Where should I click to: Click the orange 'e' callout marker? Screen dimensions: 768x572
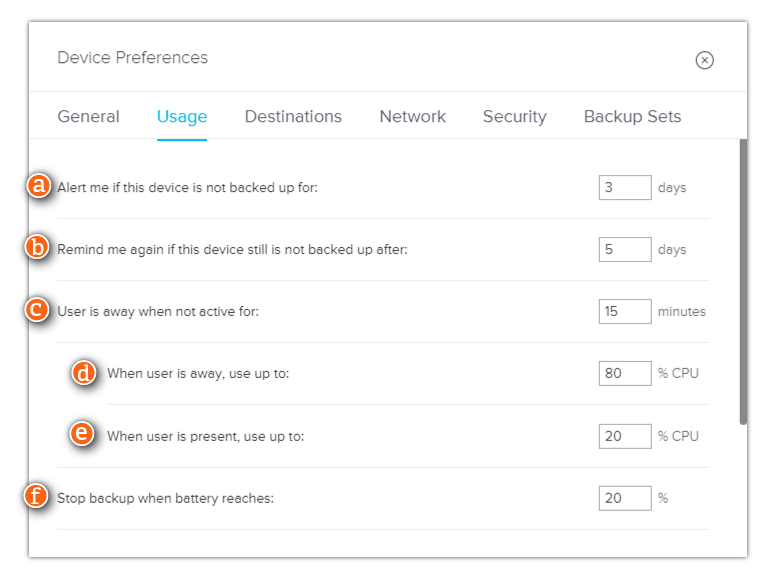(x=82, y=433)
